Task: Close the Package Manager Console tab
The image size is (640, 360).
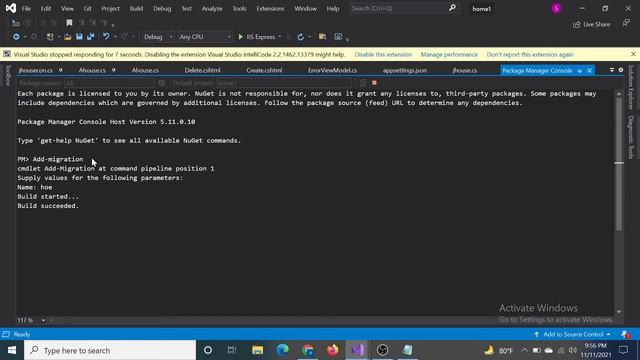Action: [589, 71]
